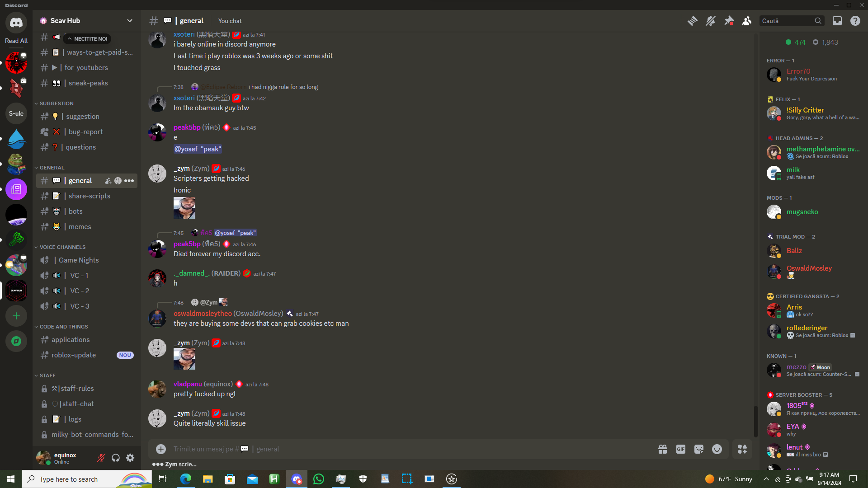Viewport: 868px width, 488px height.
Task: Open the inbox icon in the header
Action: 837,21
